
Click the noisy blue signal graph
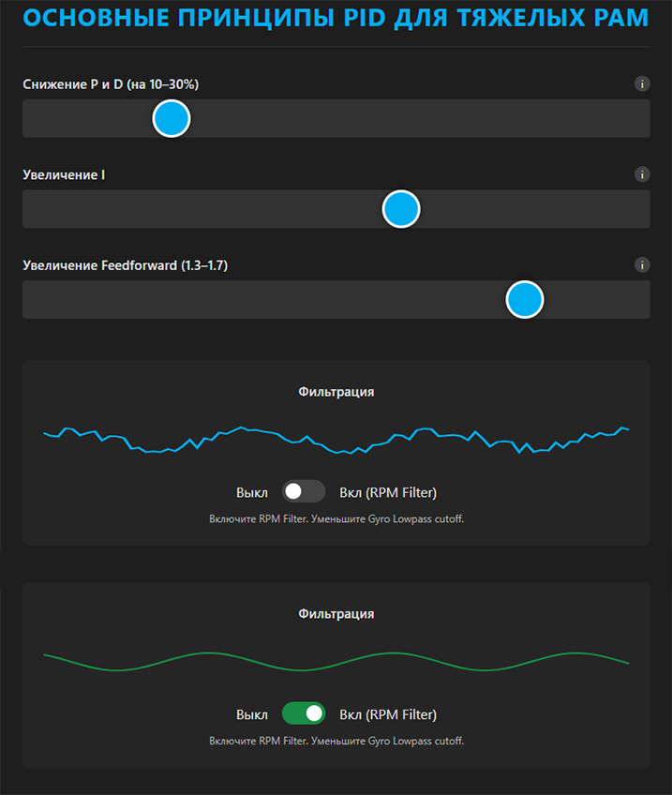point(336,440)
